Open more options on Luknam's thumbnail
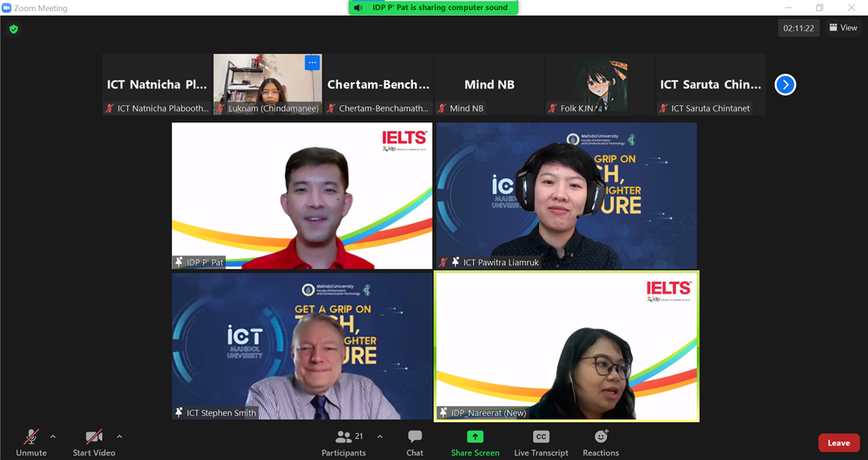Screen dimensions: 868x460 click(x=312, y=63)
